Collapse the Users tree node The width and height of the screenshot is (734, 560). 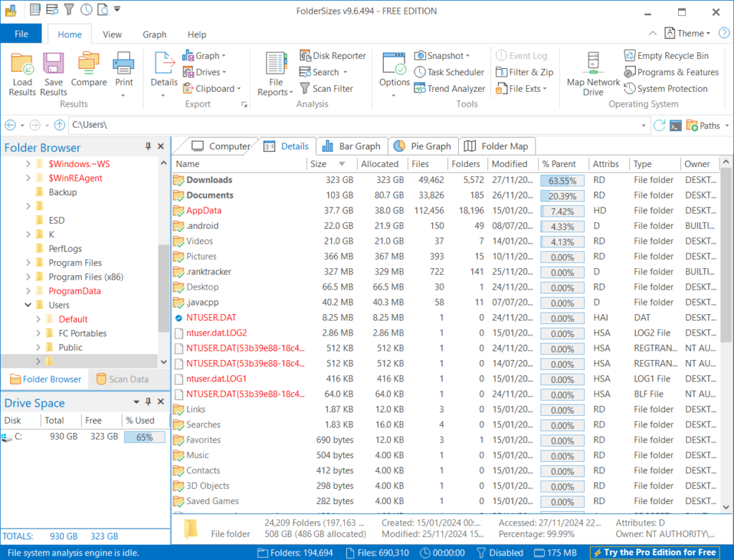pyautogui.click(x=28, y=305)
